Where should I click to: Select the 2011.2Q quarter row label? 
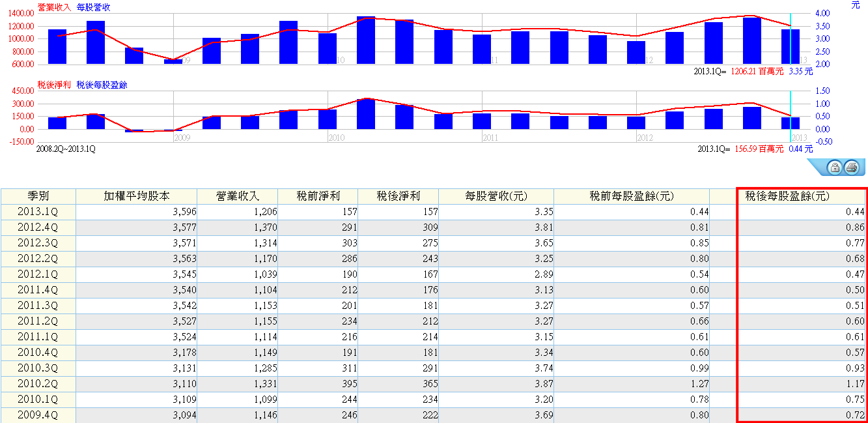point(38,321)
